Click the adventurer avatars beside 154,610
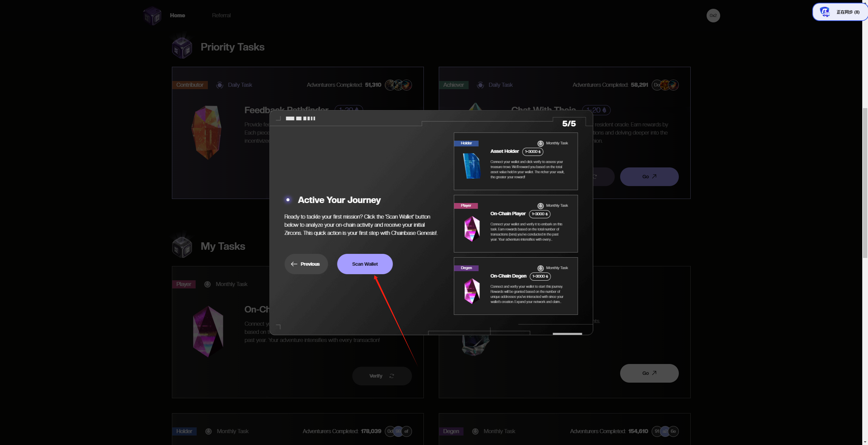This screenshot has width=868, height=445. tap(665, 431)
